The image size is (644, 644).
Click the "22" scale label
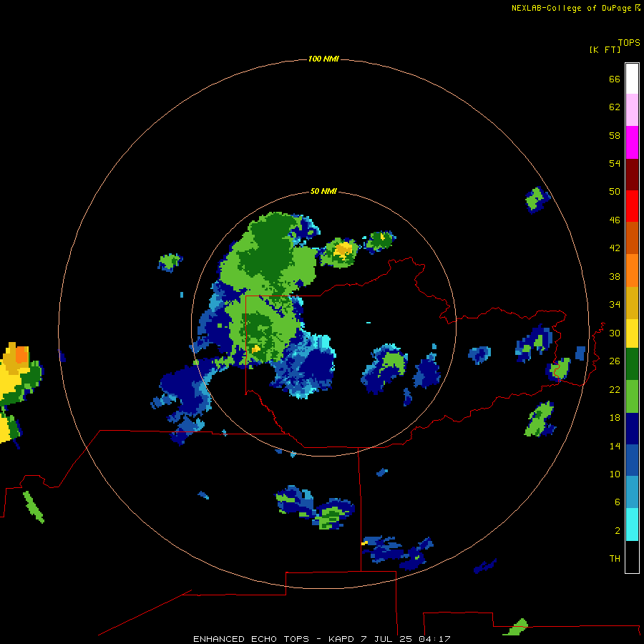click(615, 389)
